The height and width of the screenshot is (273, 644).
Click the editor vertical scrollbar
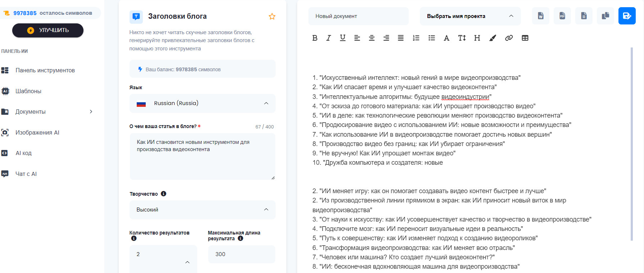631,144
